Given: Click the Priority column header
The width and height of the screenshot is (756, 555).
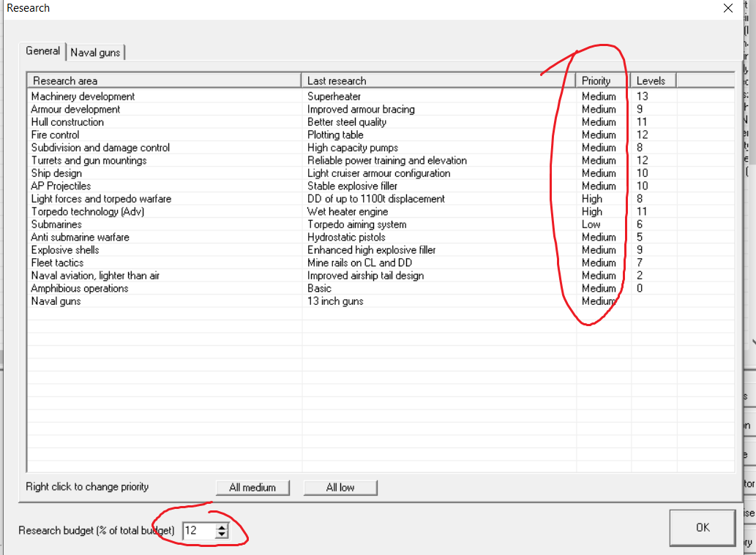Looking at the screenshot, I should coord(602,80).
